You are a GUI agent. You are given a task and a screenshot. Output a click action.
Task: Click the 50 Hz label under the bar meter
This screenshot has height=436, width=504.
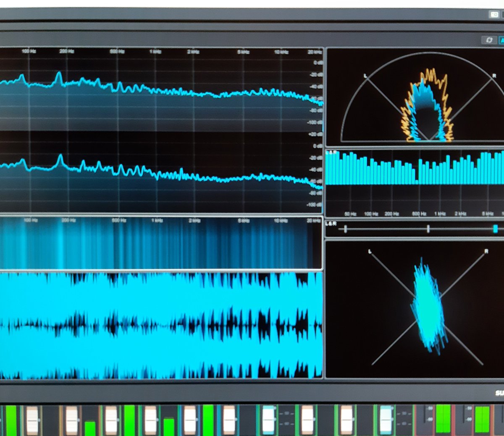coord(350,214)
